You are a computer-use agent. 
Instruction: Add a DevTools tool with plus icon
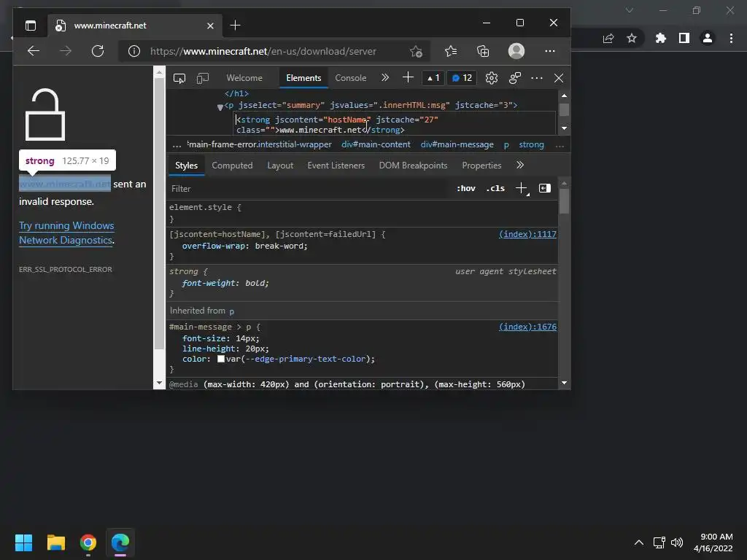click(409, 77)
